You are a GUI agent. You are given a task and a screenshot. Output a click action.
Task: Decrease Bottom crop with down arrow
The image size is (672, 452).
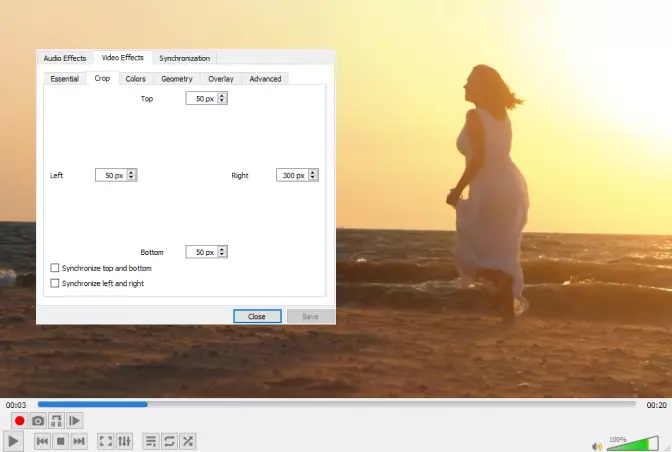click(x=222, y=255)
